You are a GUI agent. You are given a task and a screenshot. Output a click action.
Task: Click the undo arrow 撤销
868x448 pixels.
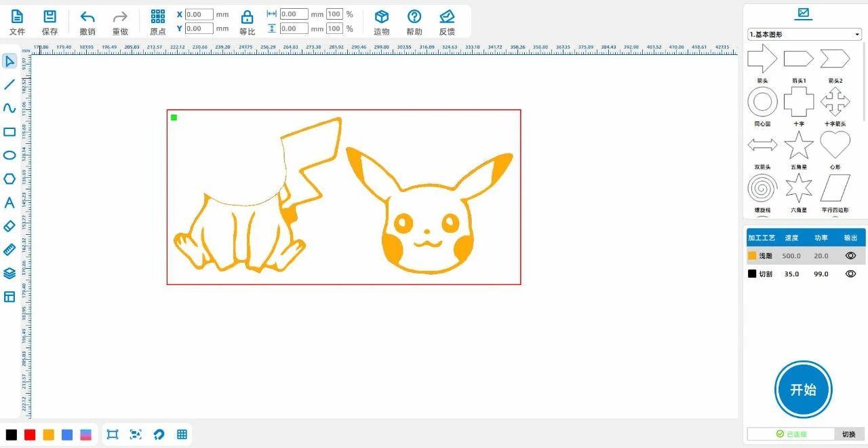[87, 22]
